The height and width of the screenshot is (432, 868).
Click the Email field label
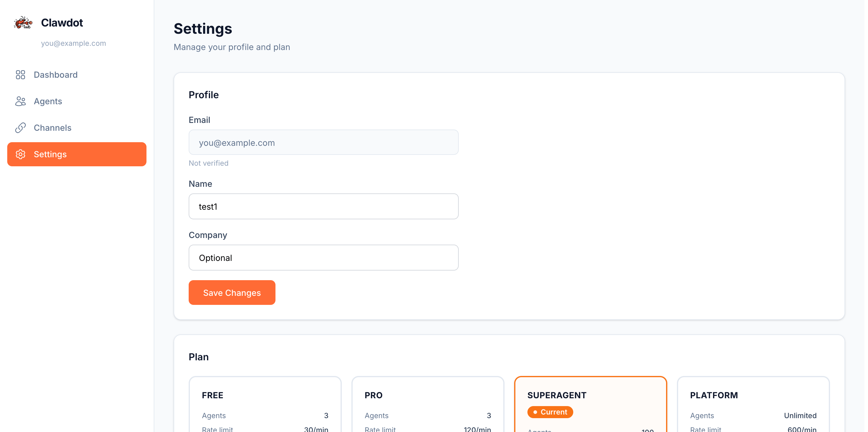click(x=200, y=120)
